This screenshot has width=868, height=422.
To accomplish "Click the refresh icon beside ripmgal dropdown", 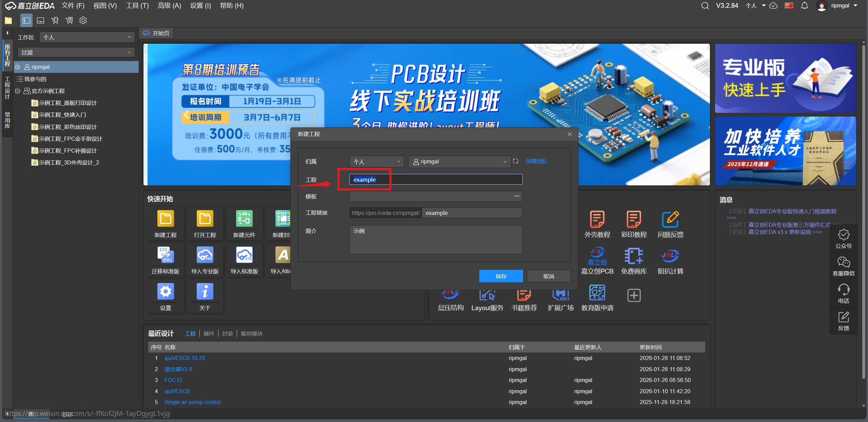I will click(x=516, y=161).
